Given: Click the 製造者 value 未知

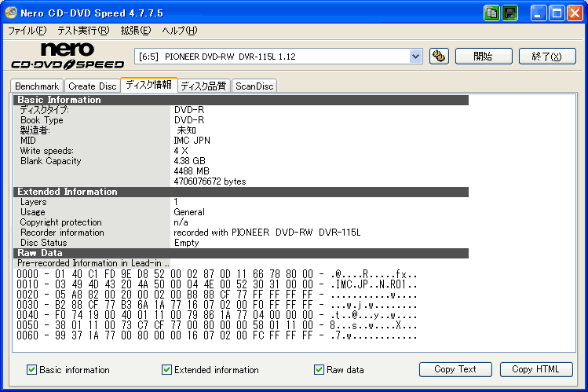Looking at the screenshot, I should [x=186, y=130].
